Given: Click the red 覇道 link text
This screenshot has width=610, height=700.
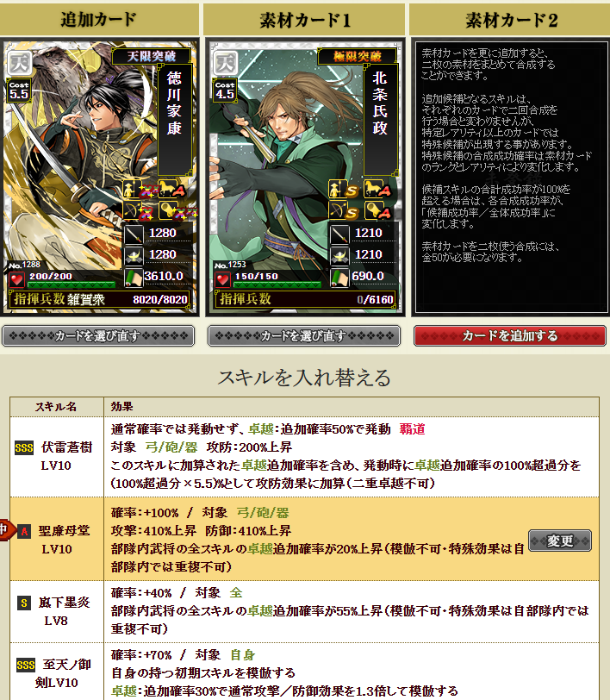Looking at the screenshot, I should pyautogui.click(x=412, y=429).
